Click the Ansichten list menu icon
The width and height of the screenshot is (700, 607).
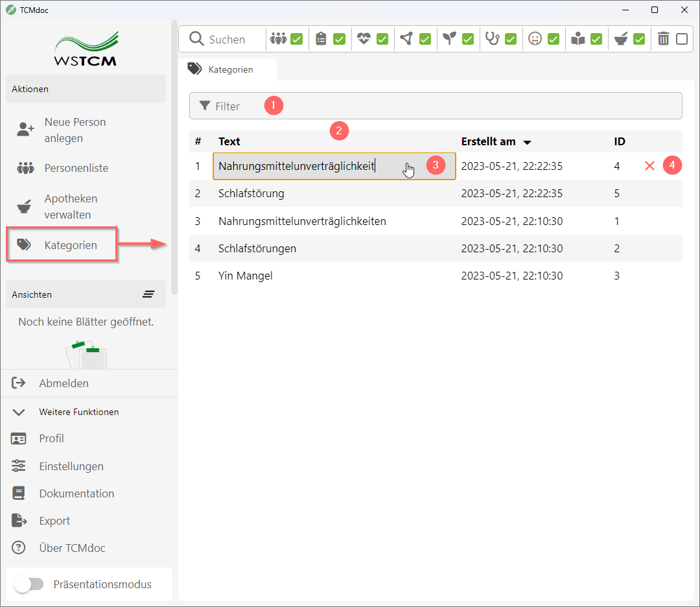coord(148,294)
